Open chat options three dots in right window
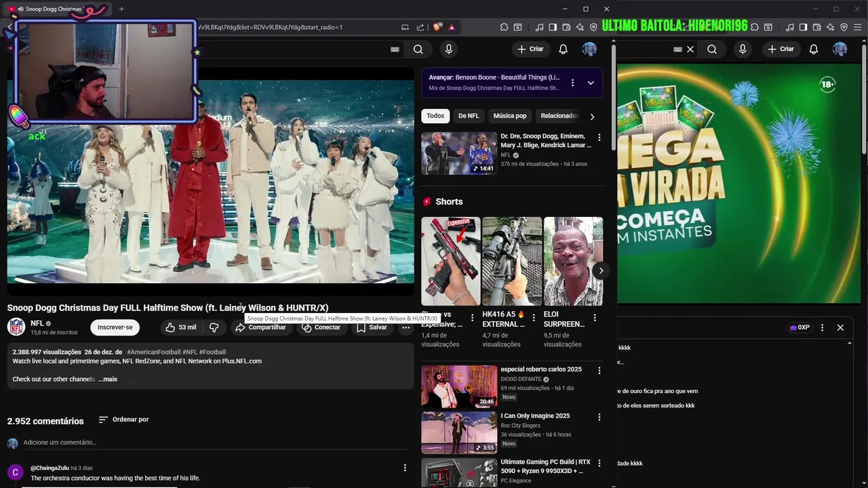 [823, 327]
